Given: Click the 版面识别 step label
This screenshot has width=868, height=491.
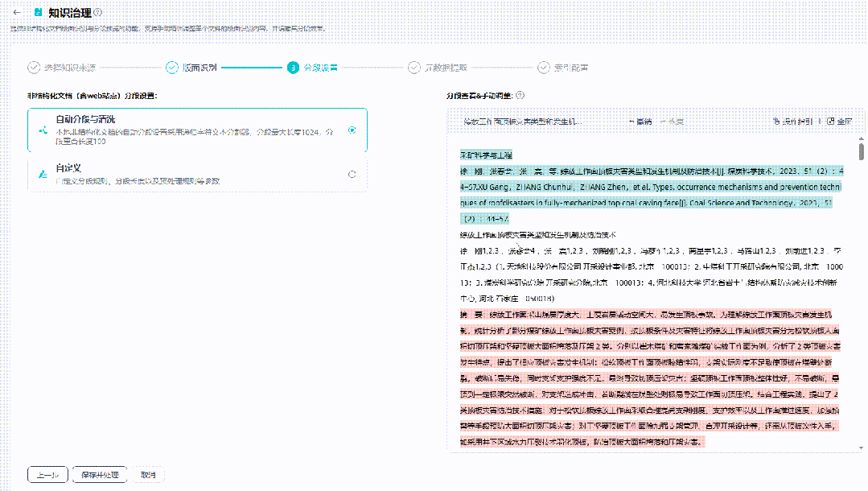Looking at the screenshot, I should [x=200, y=68].
